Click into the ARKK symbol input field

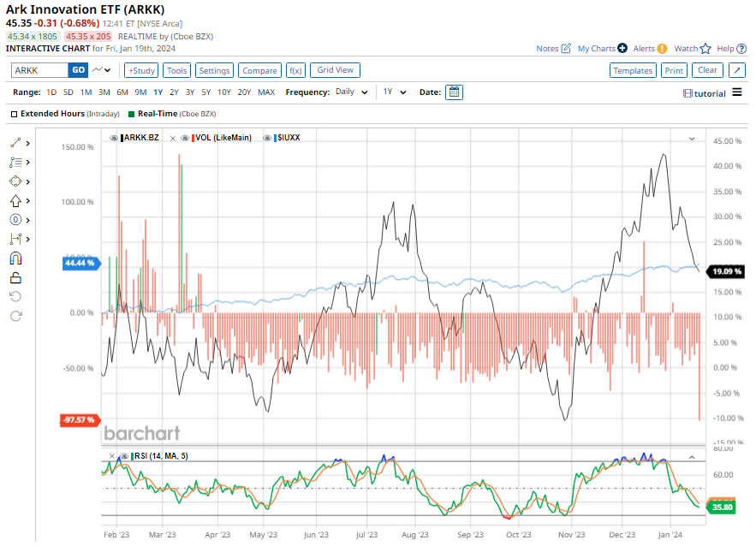tap(39, 71)
